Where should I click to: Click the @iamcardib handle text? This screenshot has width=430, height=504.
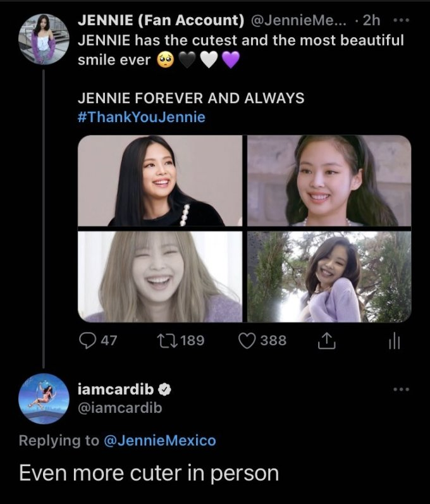click(120, 408)
